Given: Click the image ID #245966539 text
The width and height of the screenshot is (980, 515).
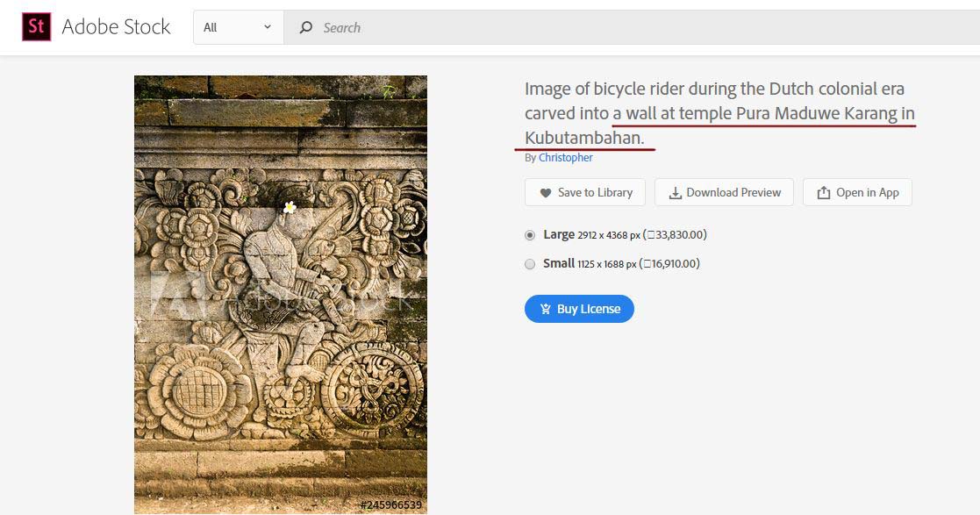Looking at the screenshot, I should 392,505.
